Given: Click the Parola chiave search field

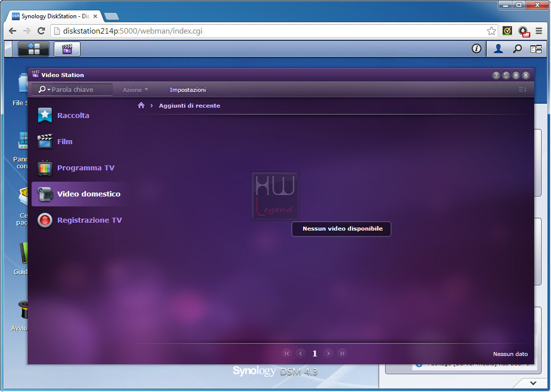Looking at the screenshot, I should [x=72, y=89].
